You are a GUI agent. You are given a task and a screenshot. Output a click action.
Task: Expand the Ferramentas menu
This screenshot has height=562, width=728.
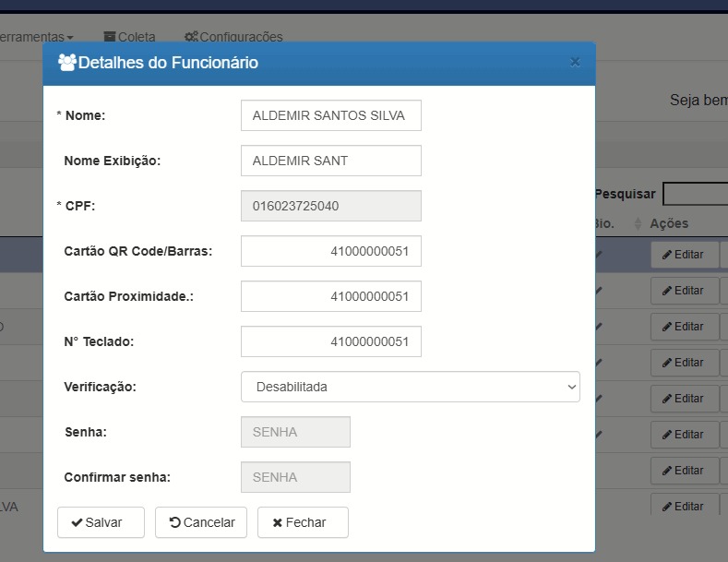pyautogui.click(x=37, y=37)
